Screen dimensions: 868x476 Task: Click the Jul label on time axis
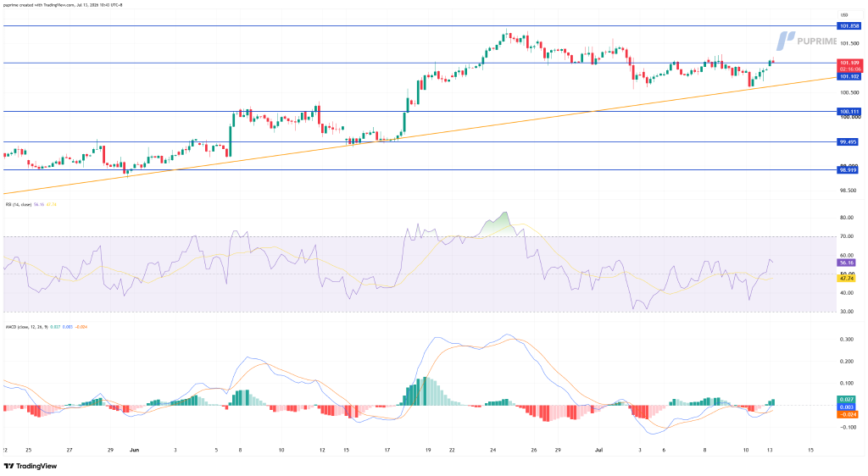pyautogui.click(x=598, y=451)
